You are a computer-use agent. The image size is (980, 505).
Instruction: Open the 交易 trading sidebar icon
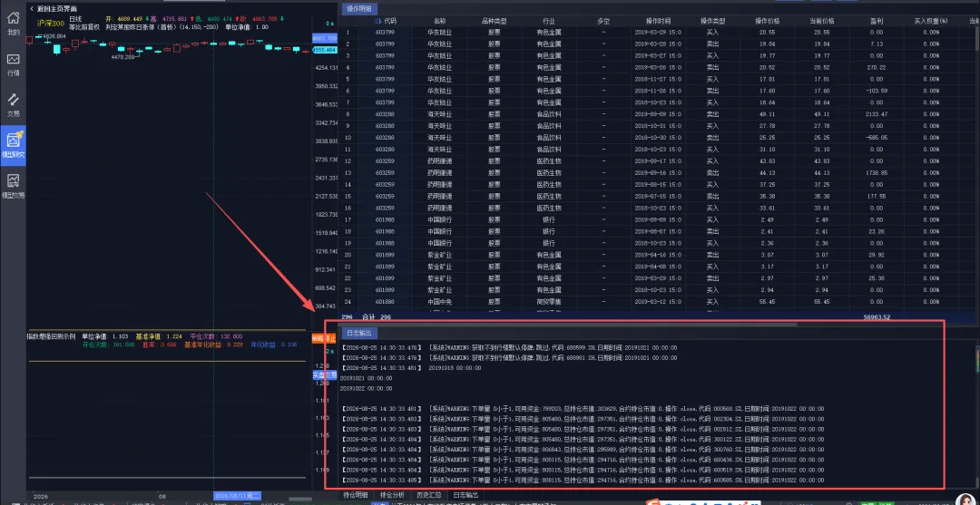13,105
